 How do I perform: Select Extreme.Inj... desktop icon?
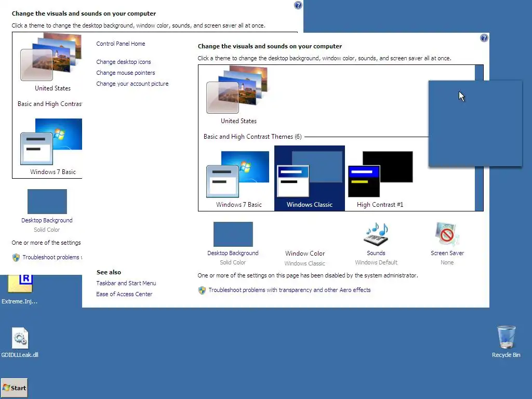pos(20,290)
